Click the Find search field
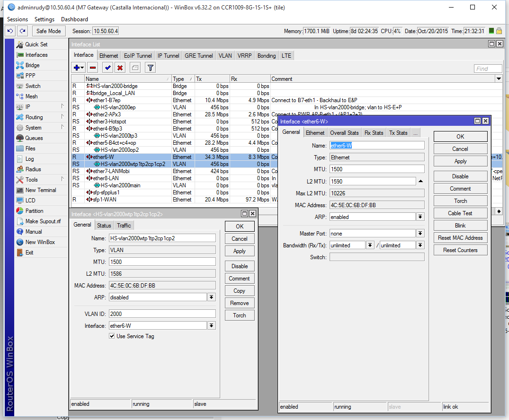The height and width of the screenshot is (420, 509). (x=488, y=69)
